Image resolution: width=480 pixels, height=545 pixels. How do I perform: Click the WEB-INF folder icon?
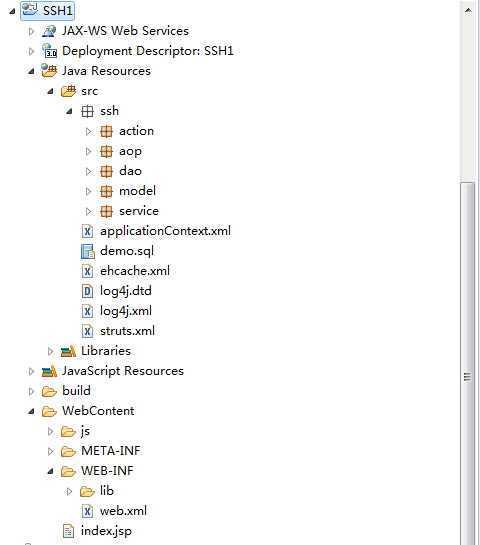coord(68,471)
